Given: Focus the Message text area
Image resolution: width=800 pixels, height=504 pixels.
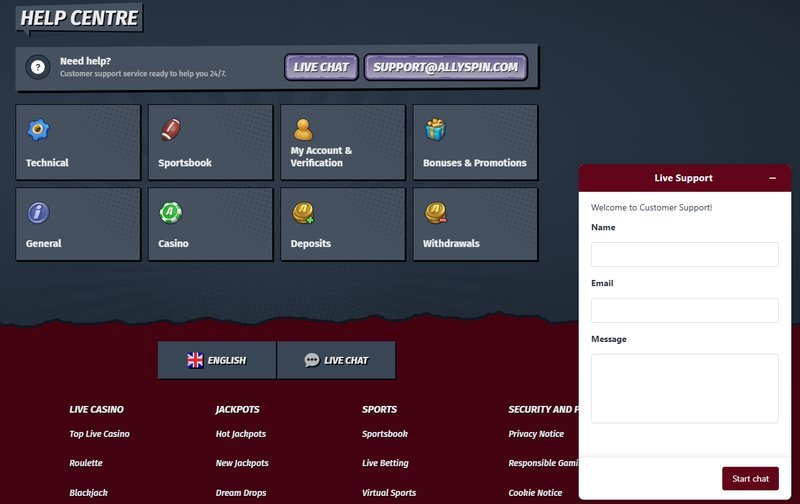Looking at the screenshot, I should [x=685, y=388].
